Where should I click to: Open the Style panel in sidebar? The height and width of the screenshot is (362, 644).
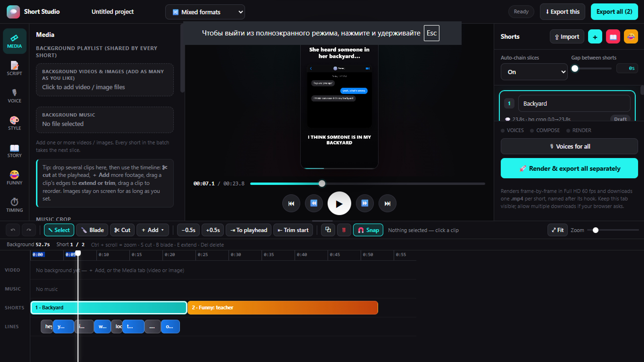click(x=14, y=123)
